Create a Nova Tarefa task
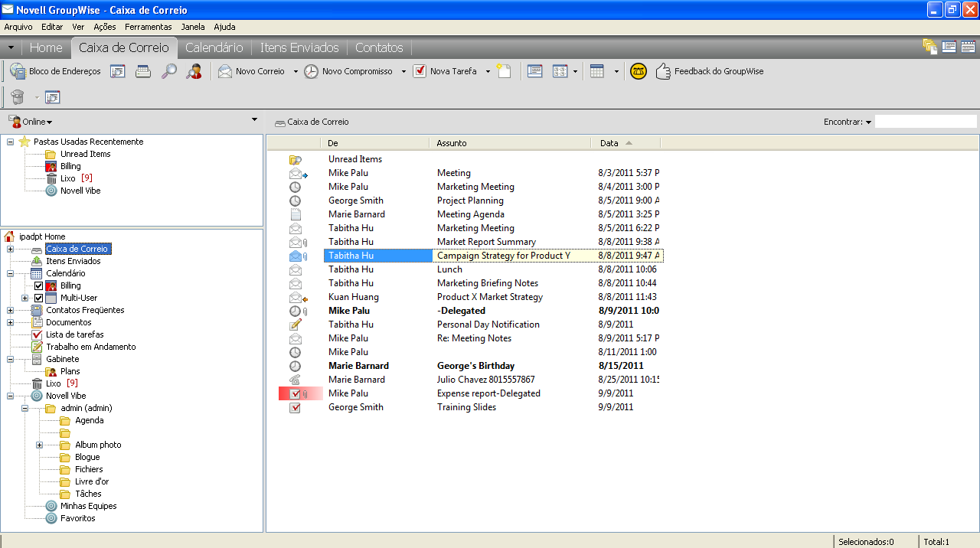The image size is (980, 548). [445, 71]
